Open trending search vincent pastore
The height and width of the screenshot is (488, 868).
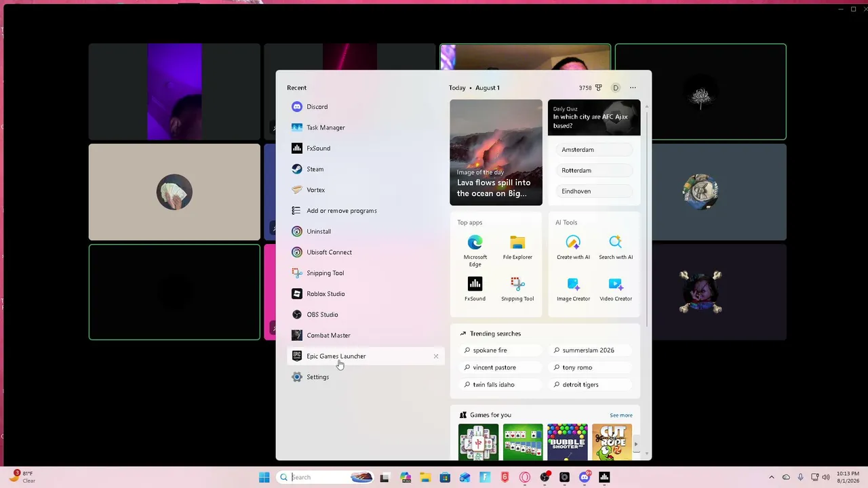tap(502, 367)
